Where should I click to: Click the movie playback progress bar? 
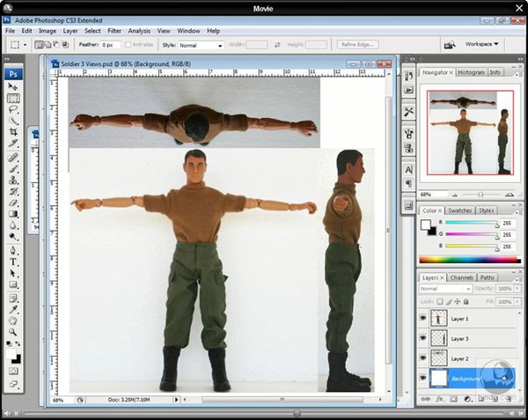pos(264,413)
